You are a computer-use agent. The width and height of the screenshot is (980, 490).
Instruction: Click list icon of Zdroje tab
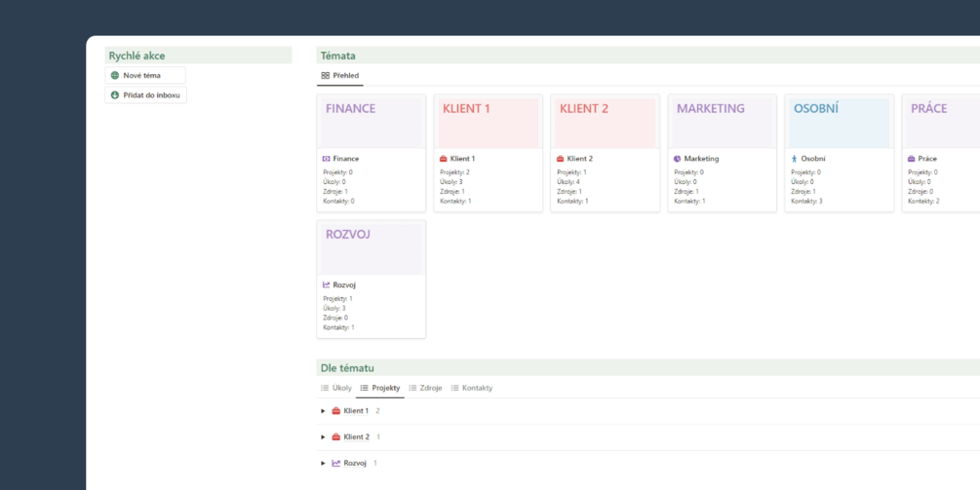point(412,388)
